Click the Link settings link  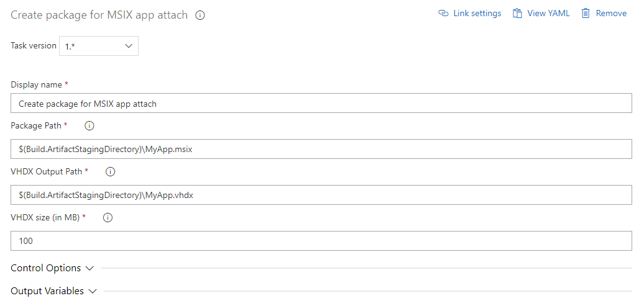tap(470, 13)
